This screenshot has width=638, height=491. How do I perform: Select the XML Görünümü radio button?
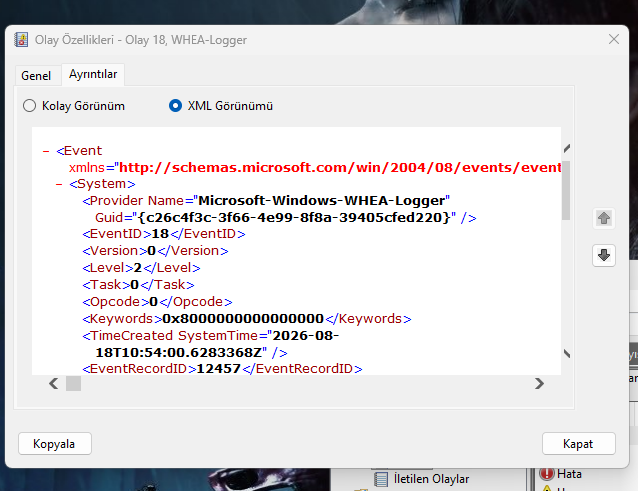175,106
